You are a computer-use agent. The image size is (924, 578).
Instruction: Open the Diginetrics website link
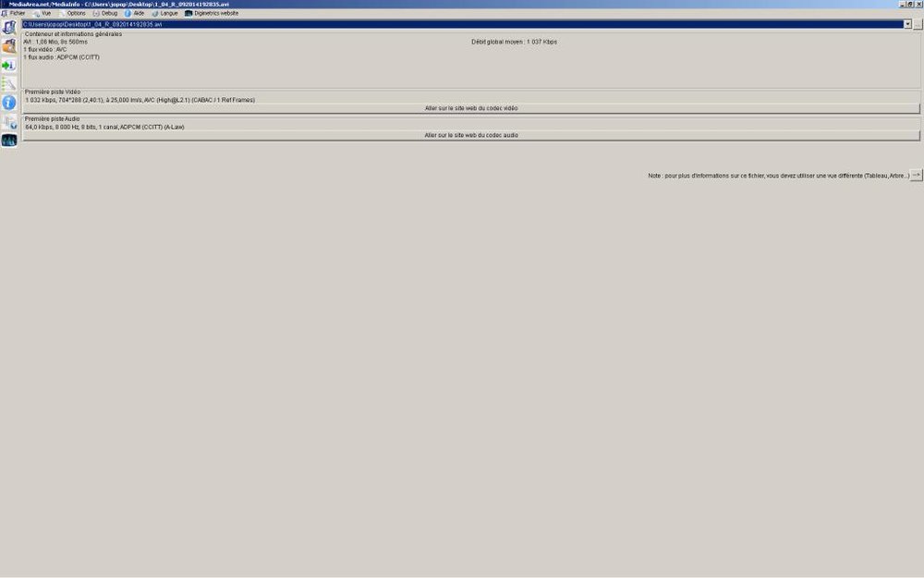pos(212,13)
